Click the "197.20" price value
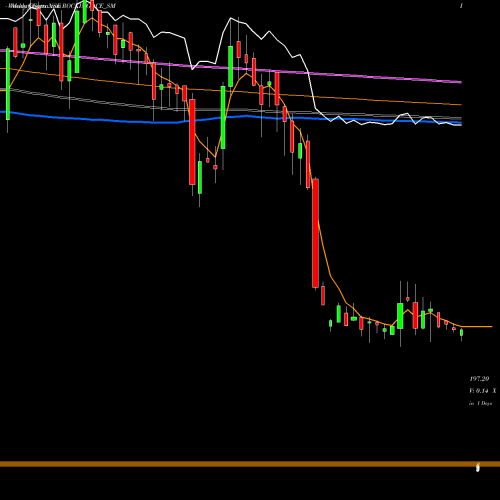 (x=479, y=379)
